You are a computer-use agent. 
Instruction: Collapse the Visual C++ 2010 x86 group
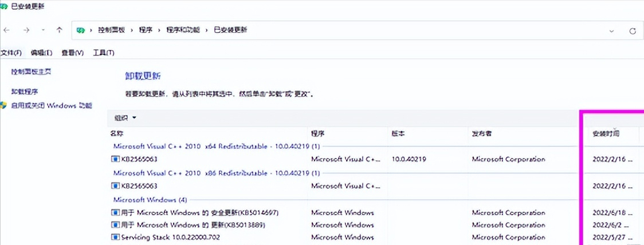click(x=217, y=173)
